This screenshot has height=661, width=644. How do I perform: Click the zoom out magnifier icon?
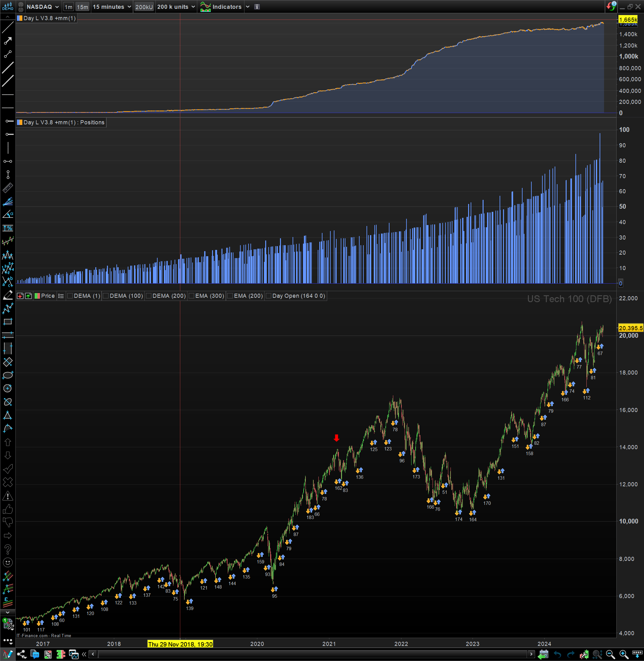[x=610, y=654]
